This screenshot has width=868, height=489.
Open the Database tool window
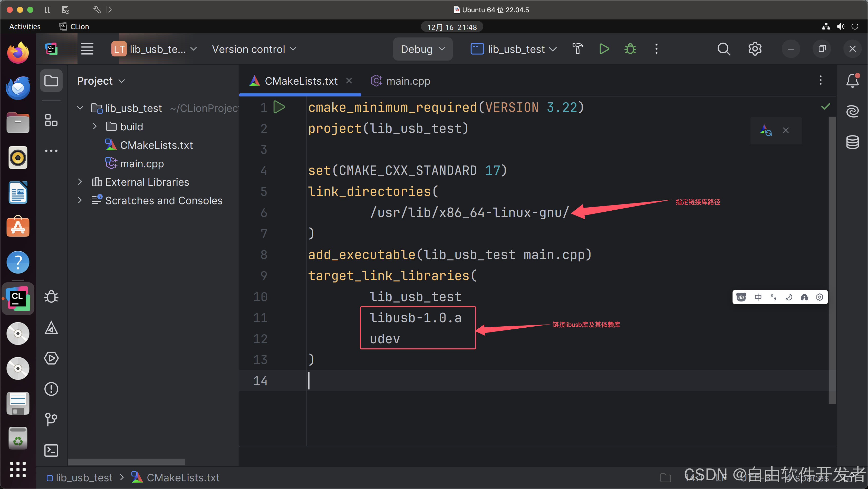tap(853, 142)
